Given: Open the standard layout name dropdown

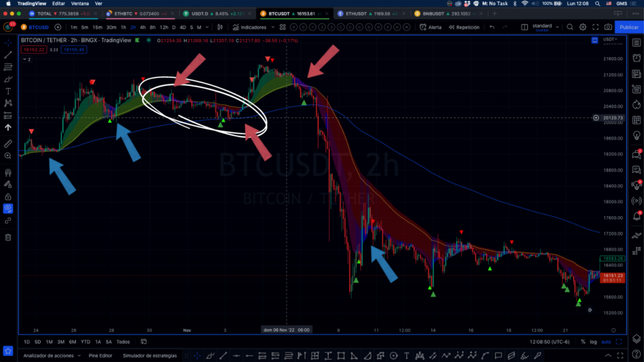Looking at the screenshot, I should click(545, 27).
